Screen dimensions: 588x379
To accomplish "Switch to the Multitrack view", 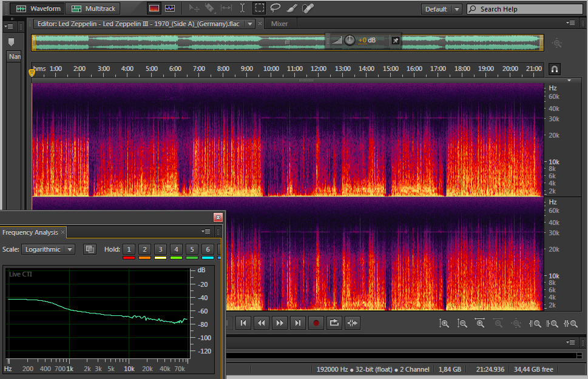I will [93, 8].
